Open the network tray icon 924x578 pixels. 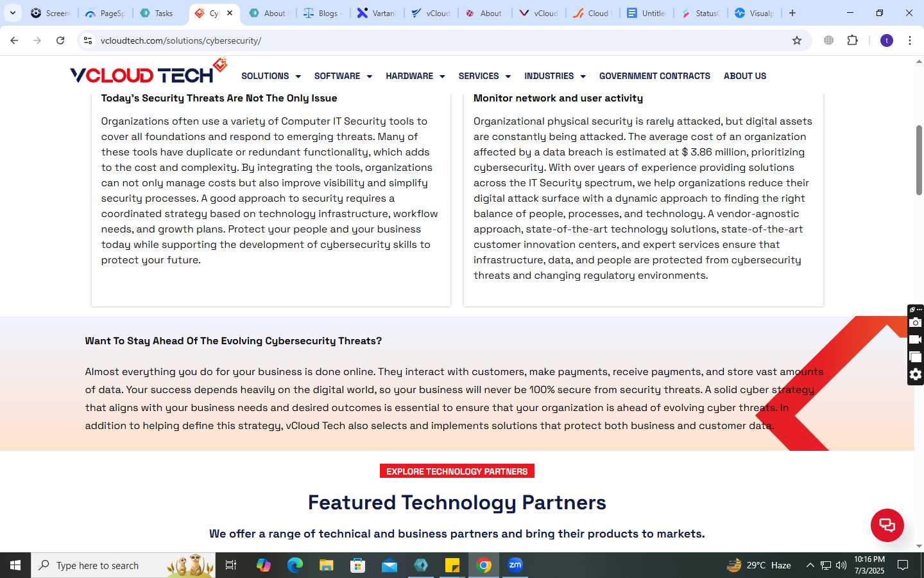[x=826, y=565]
